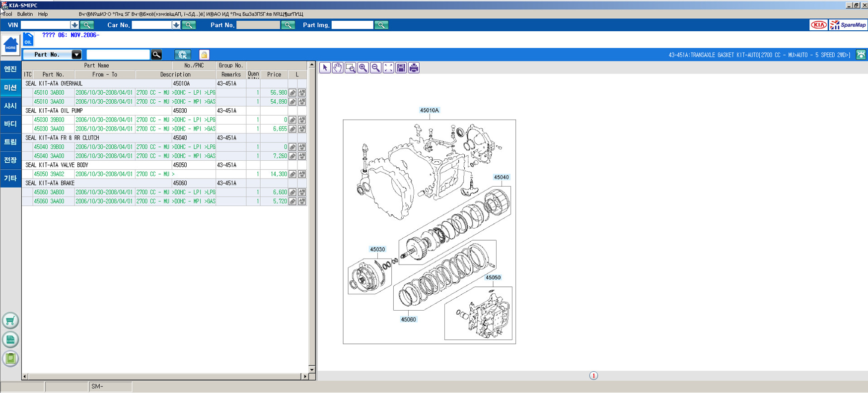The height and width of the screenshot is (393, 868).
Task: Click the zoom in magnifier icon
Action: click(363, 68)
